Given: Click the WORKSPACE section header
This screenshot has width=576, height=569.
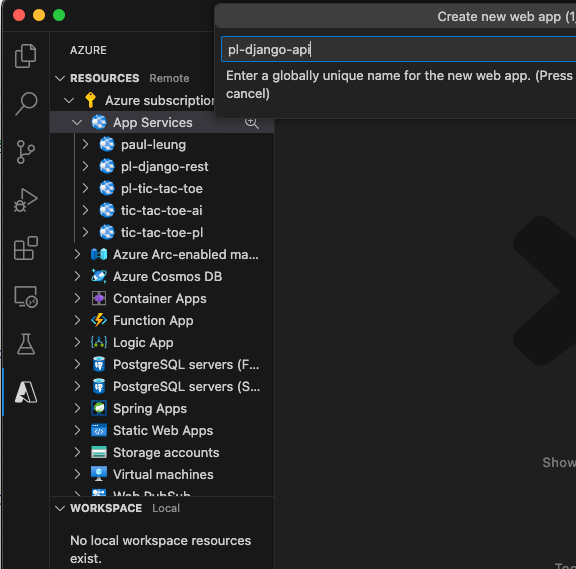Looking at the screenshot, I should tap(106, 508).
